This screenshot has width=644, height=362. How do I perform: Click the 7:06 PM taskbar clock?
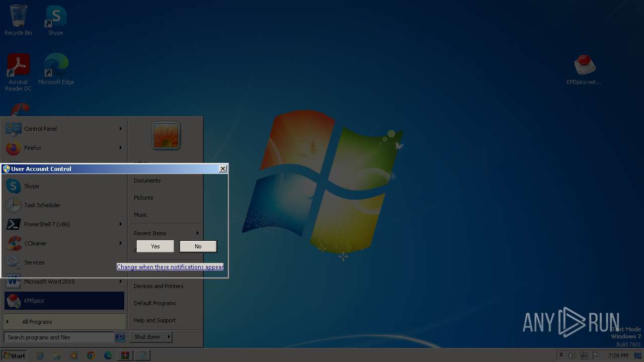[x=618, y=355]
